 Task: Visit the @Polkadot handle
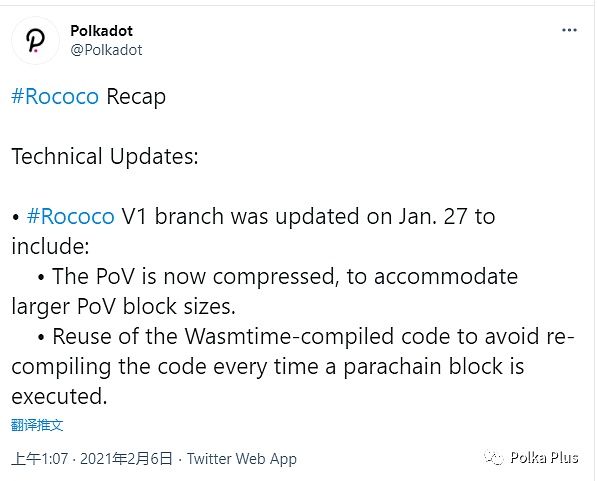click(106, 50)
